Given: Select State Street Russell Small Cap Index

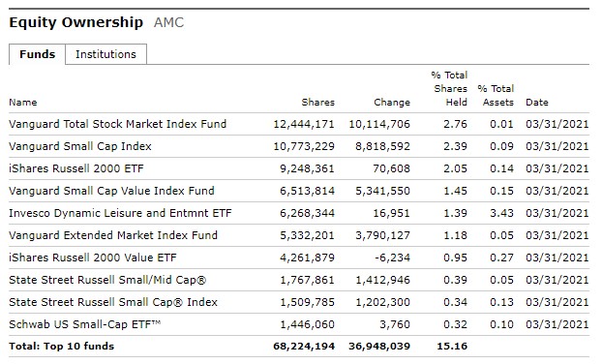Looking at the screenshot, I should click(113, 302).
